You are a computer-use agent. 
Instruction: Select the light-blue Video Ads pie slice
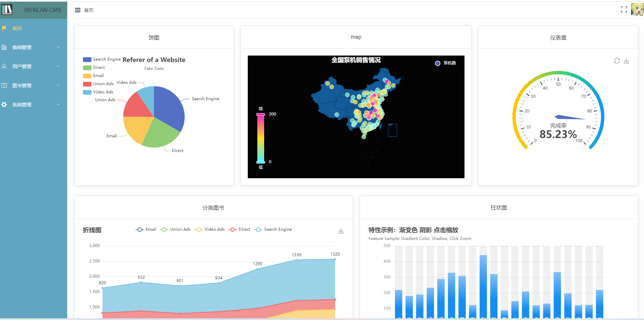coord(147,97)
